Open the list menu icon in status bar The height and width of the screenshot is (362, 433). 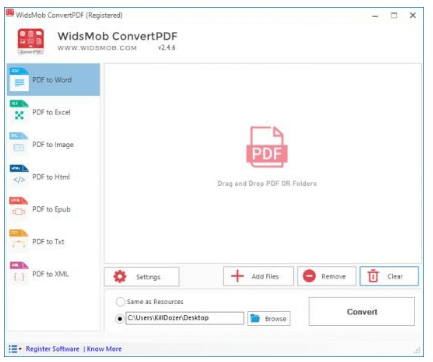[15, 349]
